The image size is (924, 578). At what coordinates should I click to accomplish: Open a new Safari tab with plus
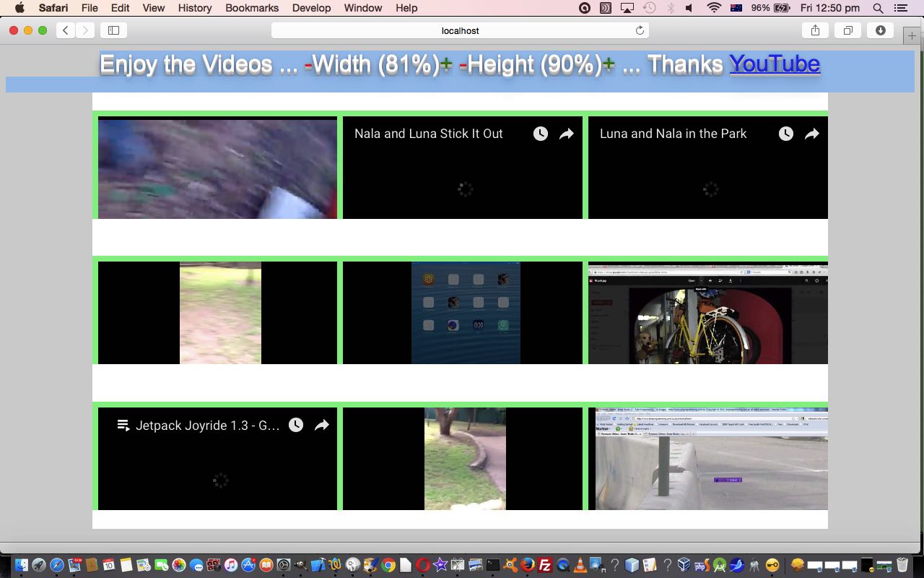[912, 35]
